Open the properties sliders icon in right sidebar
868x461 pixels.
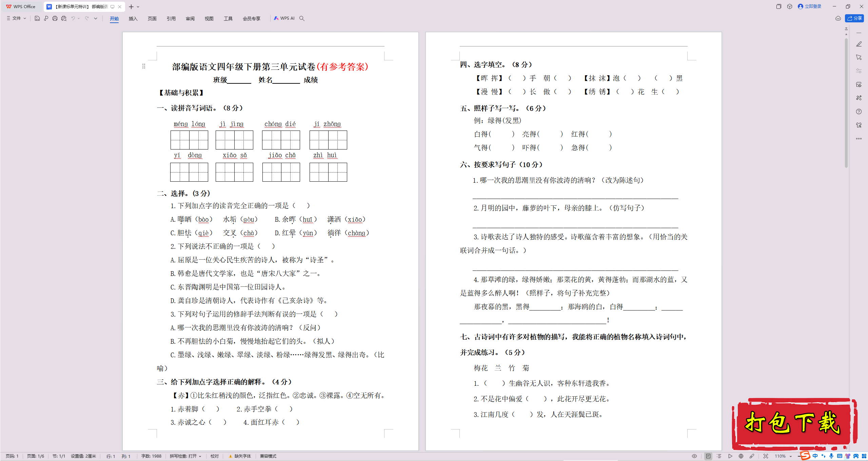coord(859,71)
